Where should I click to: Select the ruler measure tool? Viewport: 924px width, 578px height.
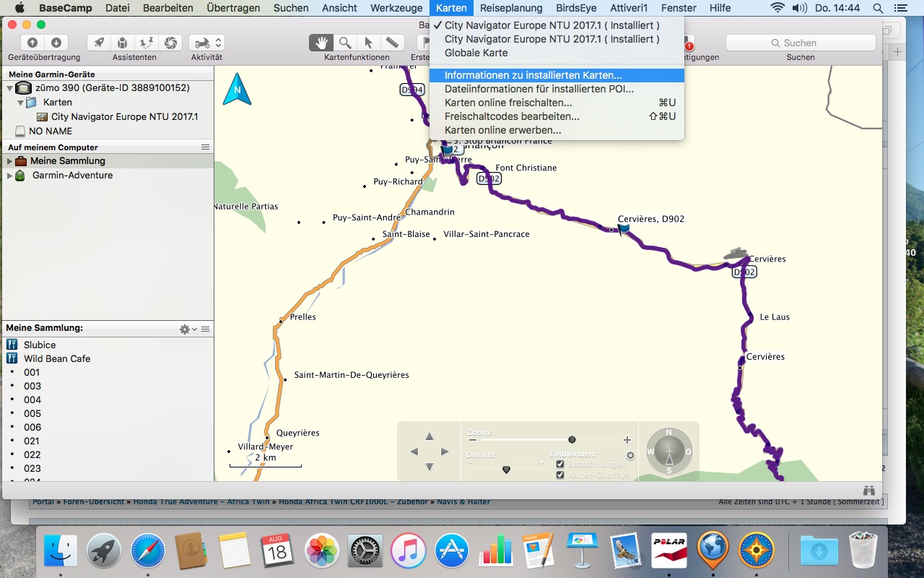pyautogui.click(x=391, y=43)
